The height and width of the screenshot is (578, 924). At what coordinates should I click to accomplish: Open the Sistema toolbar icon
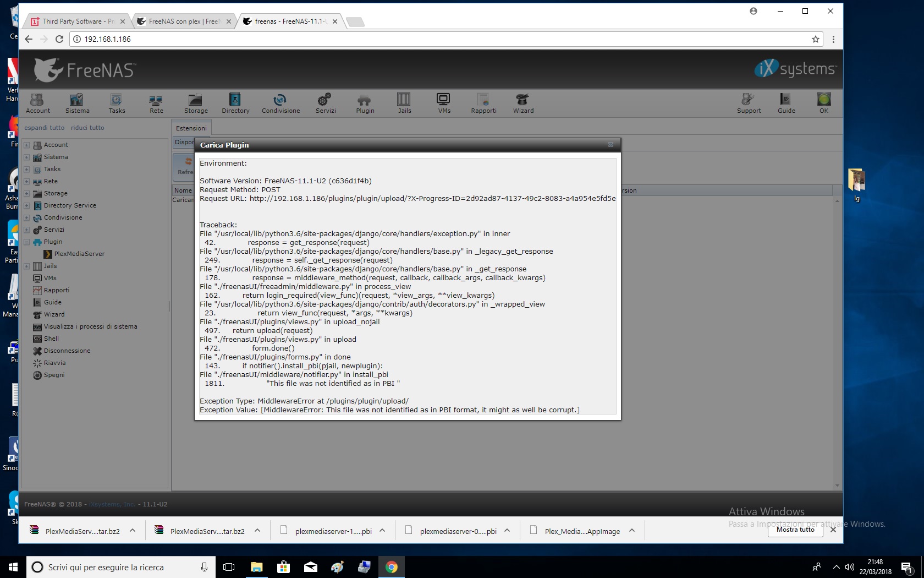pyautogui.click(x=77, y=103)
